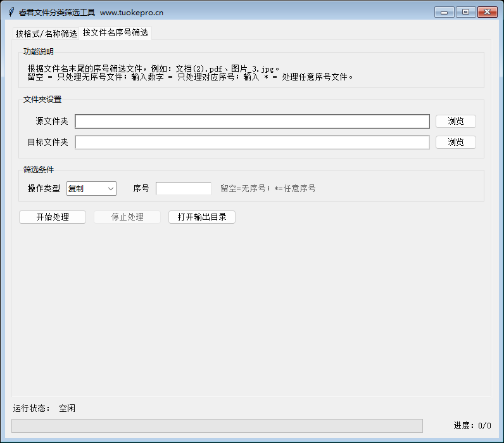The width and height of the screenshot is (504, 443).
Task: Click the 运行状态 空闲 status text
Action: [44, 408]
